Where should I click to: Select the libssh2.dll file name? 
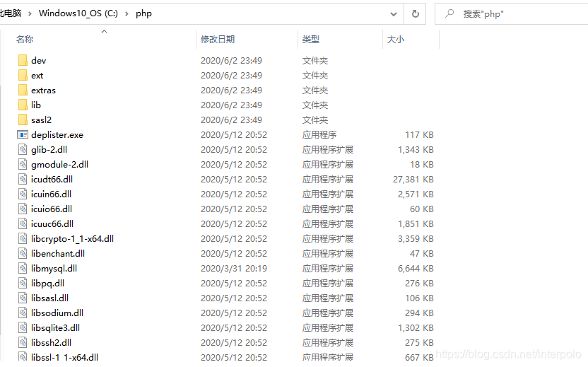point(51,343)
